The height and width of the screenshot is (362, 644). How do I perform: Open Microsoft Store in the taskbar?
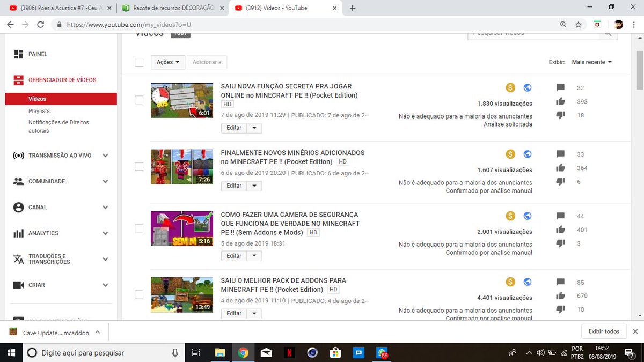click(x=335, y=352)
